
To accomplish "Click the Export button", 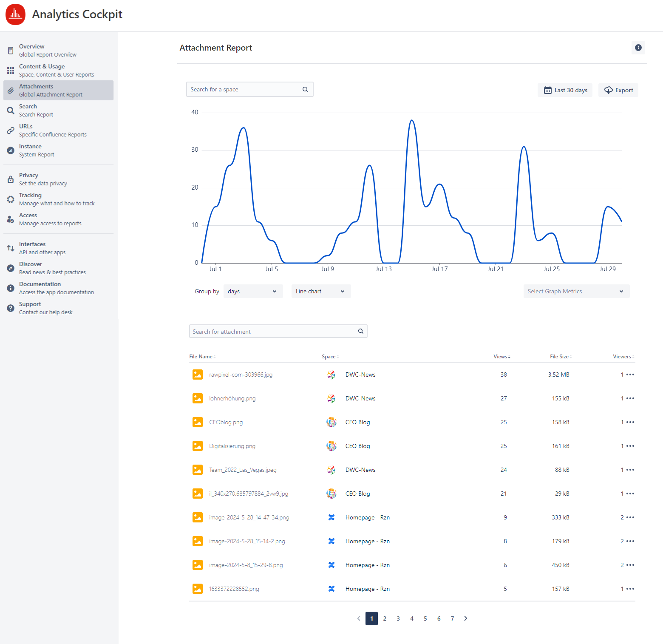I will (618, 90).
